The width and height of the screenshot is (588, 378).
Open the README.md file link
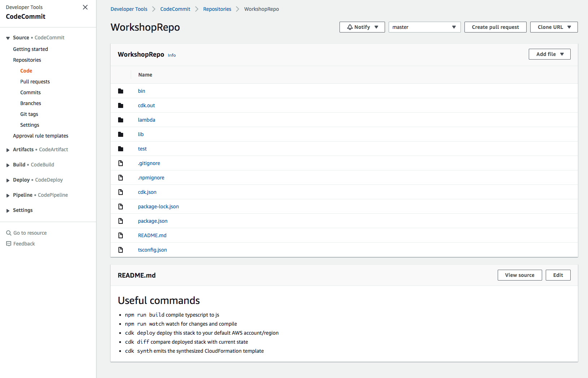152,235
